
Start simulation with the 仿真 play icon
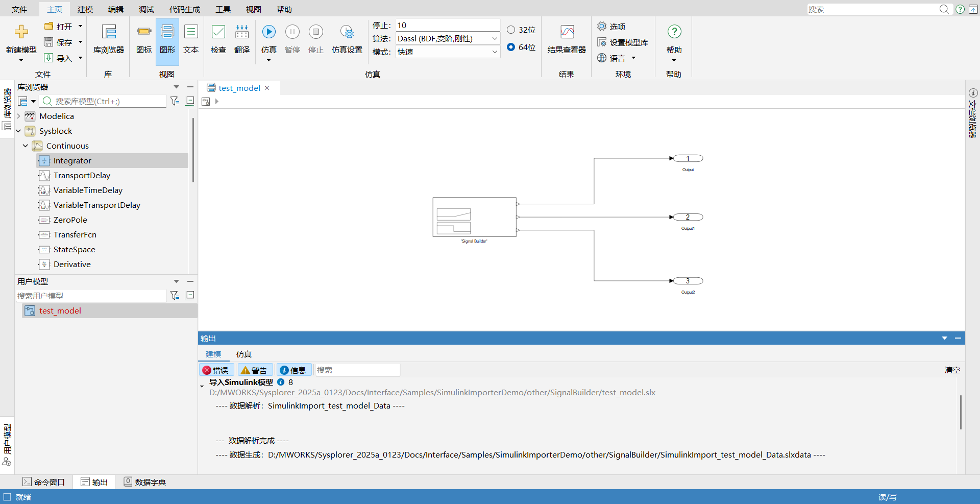tap(268, 32)
